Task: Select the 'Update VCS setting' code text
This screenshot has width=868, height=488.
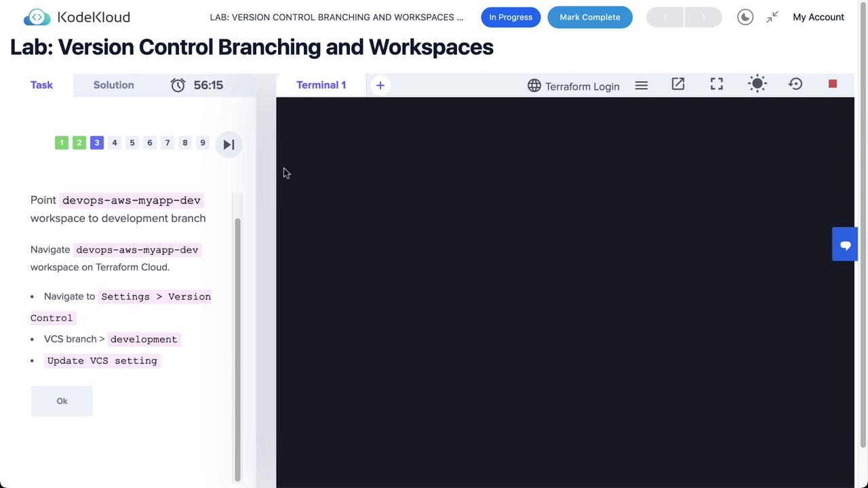Action: tap(102, 361)
